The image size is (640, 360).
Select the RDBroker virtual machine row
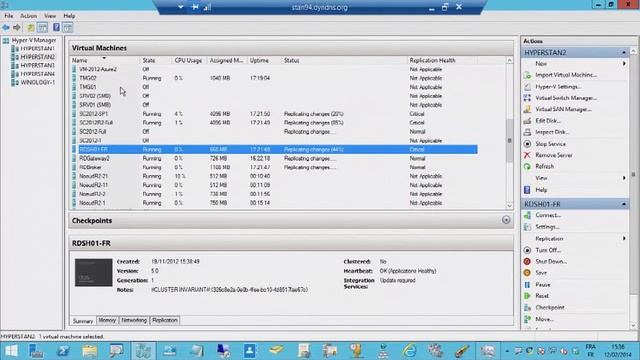(274, 167)
